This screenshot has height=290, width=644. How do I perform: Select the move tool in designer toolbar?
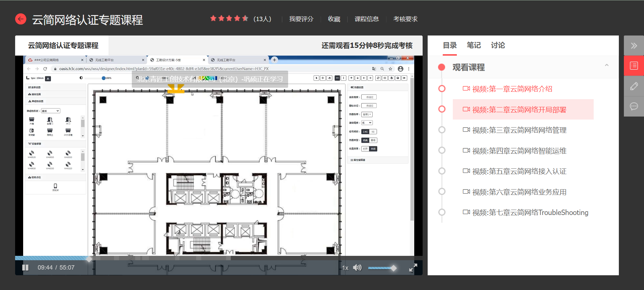coord(323,78)
